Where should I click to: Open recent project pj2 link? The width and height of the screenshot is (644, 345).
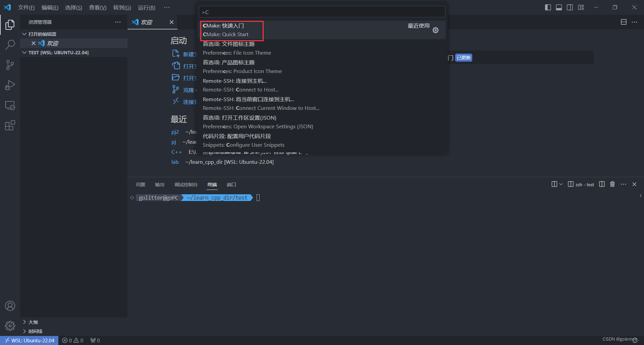175,132
